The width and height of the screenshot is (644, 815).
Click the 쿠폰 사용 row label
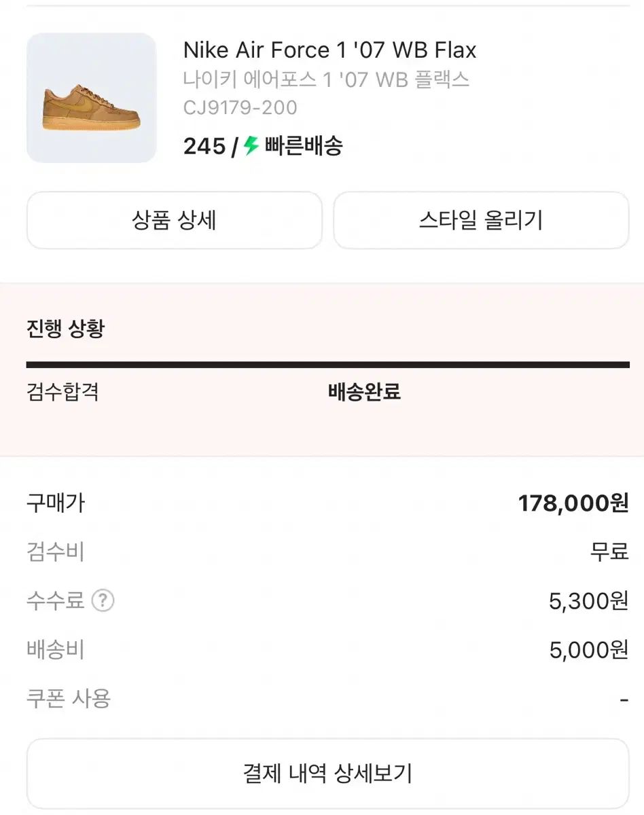(x=68, y=698)
